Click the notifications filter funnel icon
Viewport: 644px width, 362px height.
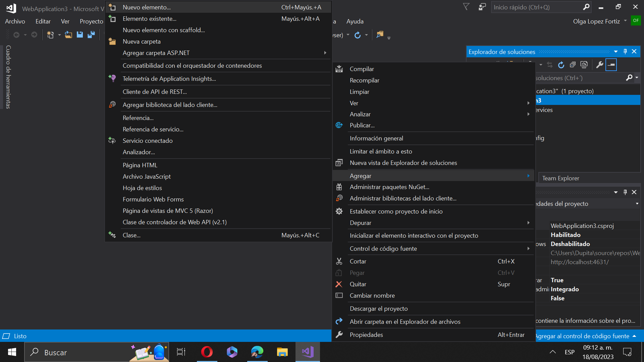pos(466,7)
